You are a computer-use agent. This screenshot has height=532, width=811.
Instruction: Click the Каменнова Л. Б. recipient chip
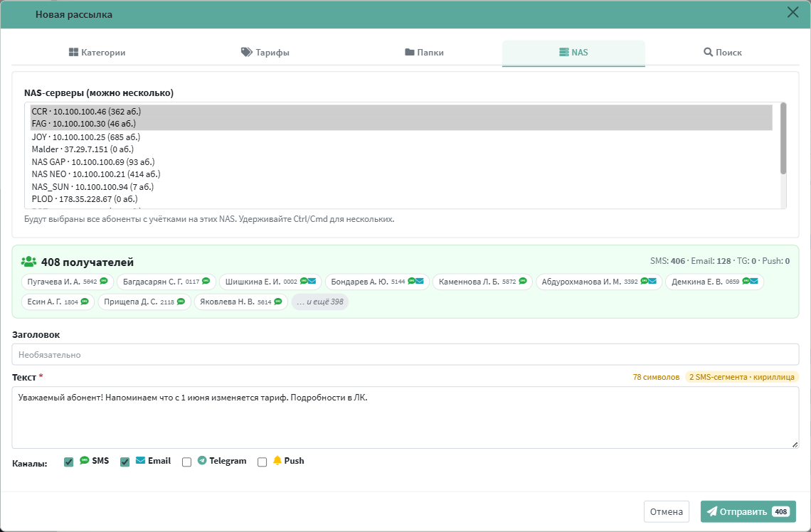(x=482, y=282)
